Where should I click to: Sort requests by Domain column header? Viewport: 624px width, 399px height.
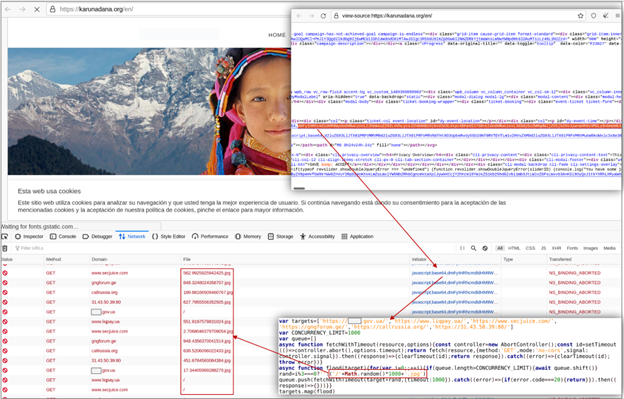coord(99,259)
